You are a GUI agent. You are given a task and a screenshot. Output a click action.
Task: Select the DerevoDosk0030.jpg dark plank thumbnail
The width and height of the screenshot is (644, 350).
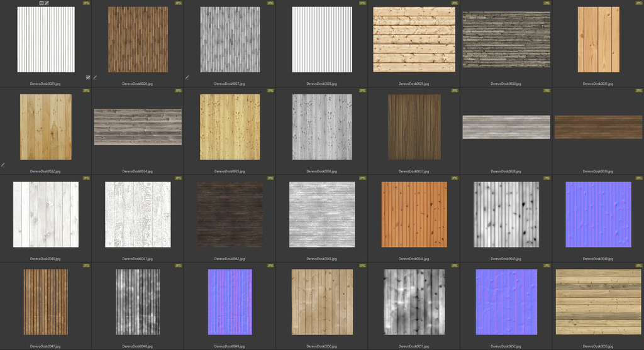pyautogui.click(x=506, y=40)
